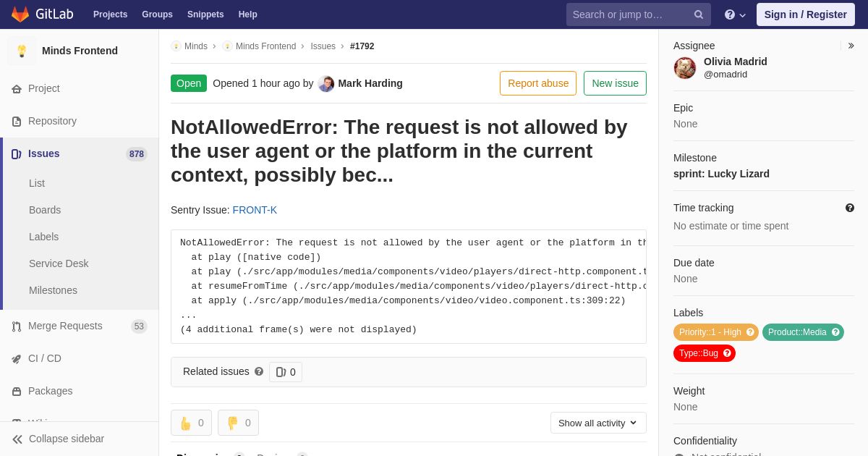Click the Time tracking help icon
This screenshot has height=456, width=868.
[850, 208]
